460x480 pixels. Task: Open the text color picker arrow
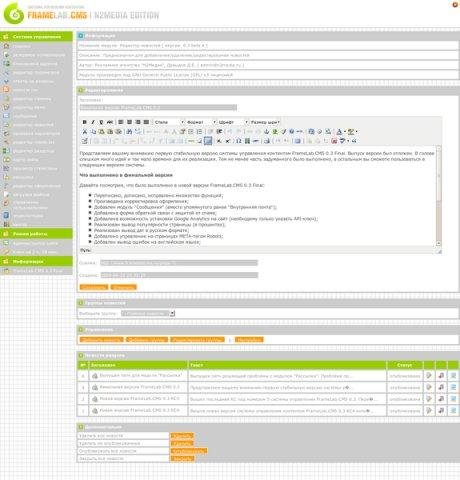344,132
